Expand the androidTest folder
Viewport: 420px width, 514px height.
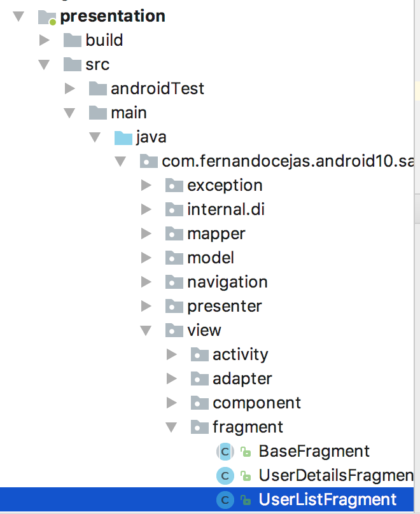coord(70,88)
